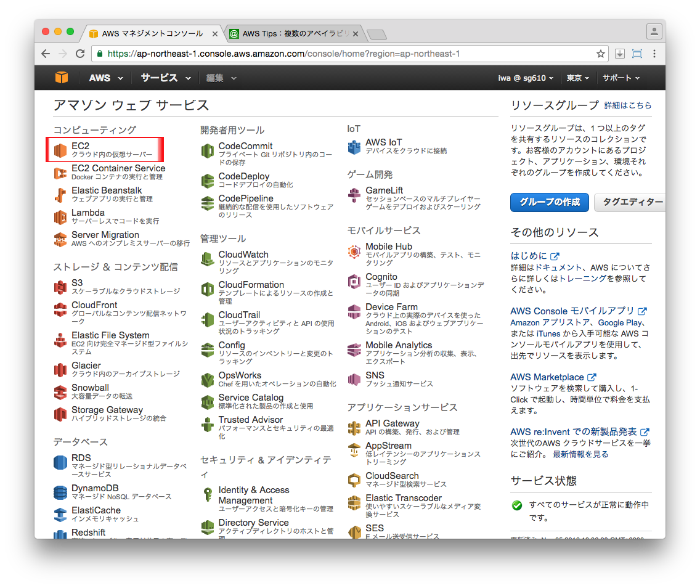The height and width of the screenshot is (588, 700).
Task: Select the Glacier icon
Action: coord(60,370)
